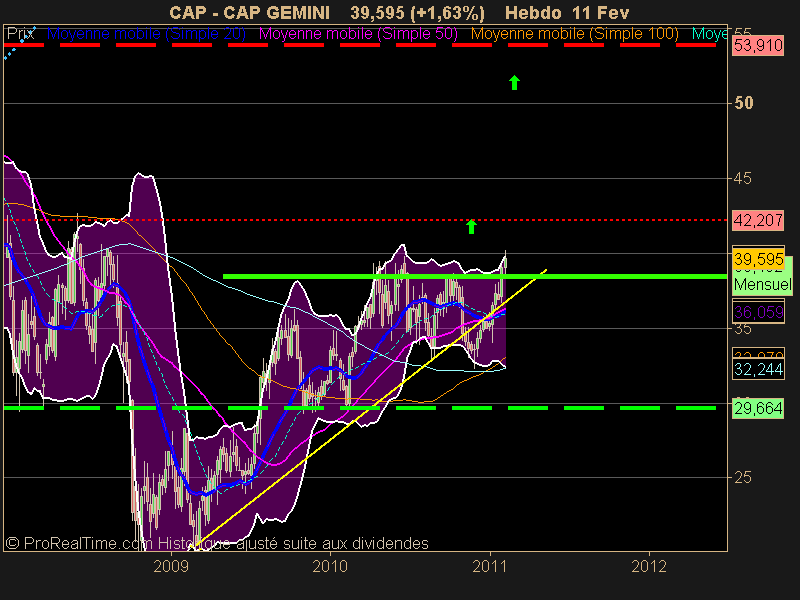Click the 2009 time axis label
The width and height of the screenshot is (800, 600).
171,566
